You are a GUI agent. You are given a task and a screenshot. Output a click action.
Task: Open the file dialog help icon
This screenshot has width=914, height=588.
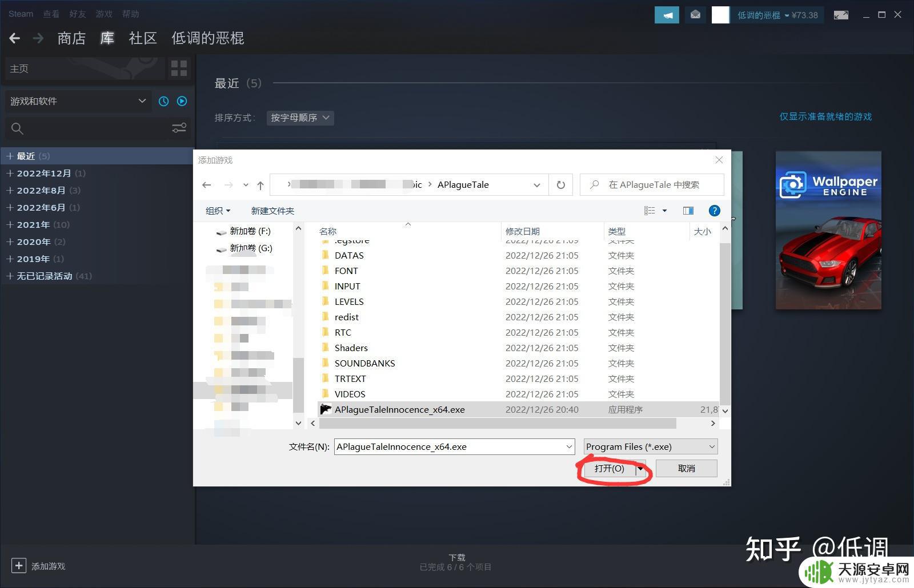pos(714,211)
